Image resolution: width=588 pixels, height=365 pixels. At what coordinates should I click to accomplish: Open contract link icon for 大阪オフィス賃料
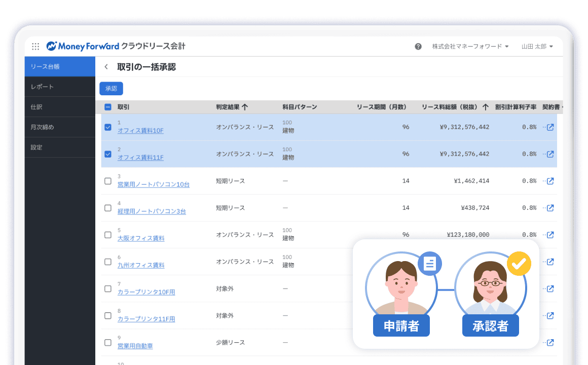click(550, 235)
